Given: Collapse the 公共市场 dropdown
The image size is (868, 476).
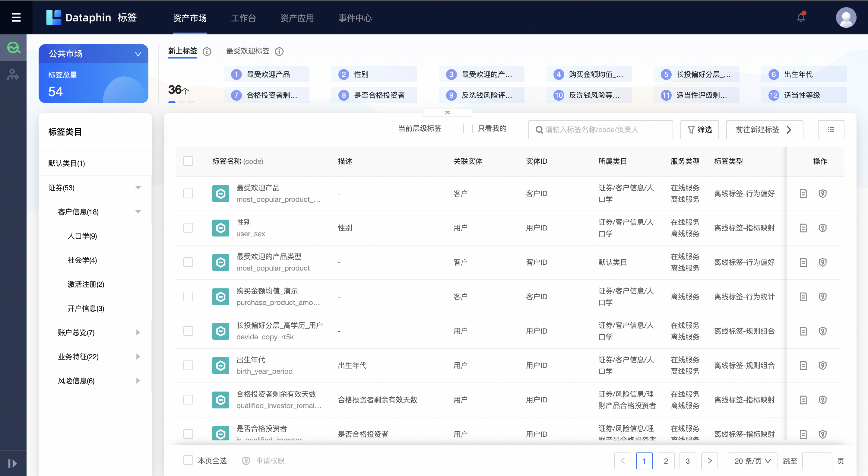Looking at the screenshot, I should [x=138, y=54].
